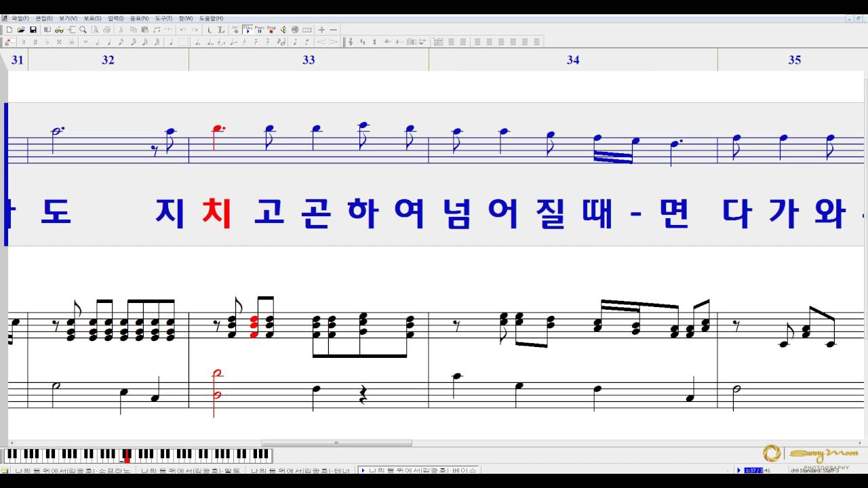
Task: Open the 파일(F) menu
Action: point(20,18)
